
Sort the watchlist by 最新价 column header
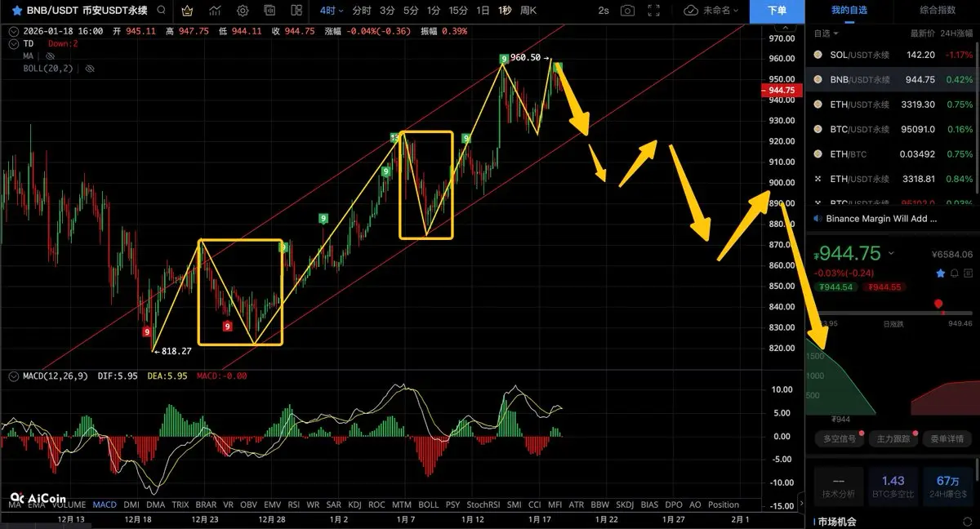click(922, 33)
